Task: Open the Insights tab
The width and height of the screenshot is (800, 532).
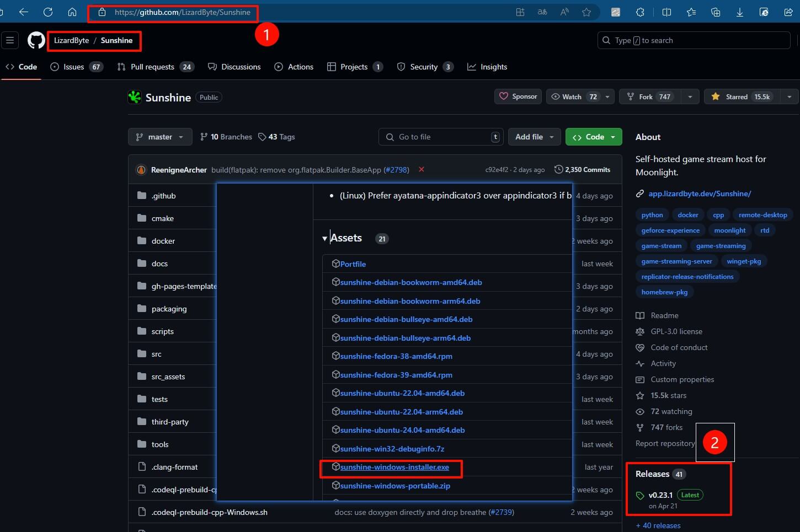Action: (487, 67)
